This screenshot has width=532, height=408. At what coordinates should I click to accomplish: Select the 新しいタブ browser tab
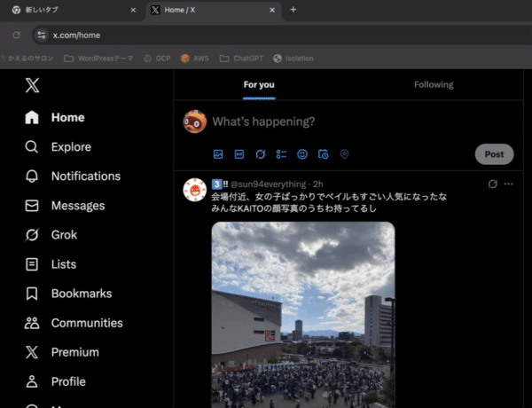73,10
